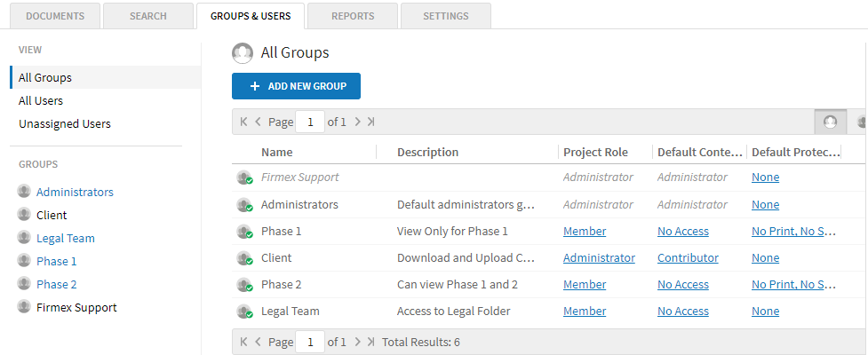Click Client group icon in sidebar
Screen dimensions: 868x355
click(24, 215)
